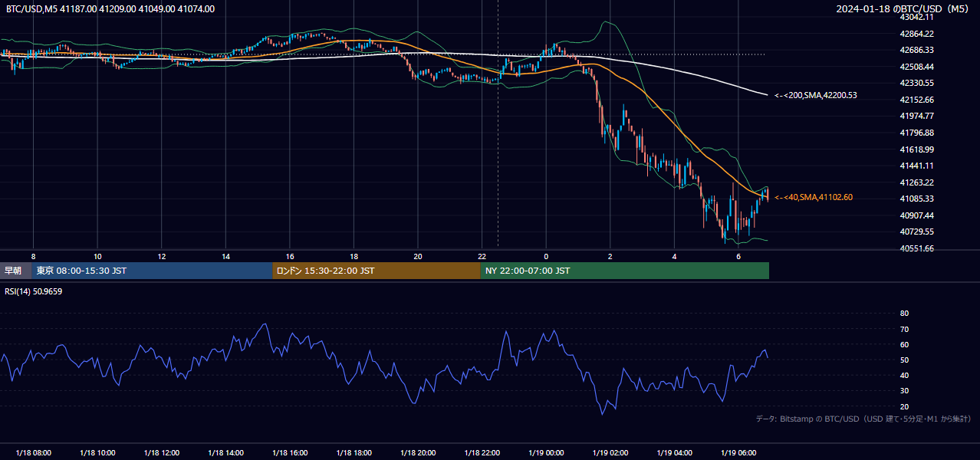This screenshot has height=460, width=980.
Task: Click the RSI(14) 50.9659 indicator label
Action: tap(33, 291)
